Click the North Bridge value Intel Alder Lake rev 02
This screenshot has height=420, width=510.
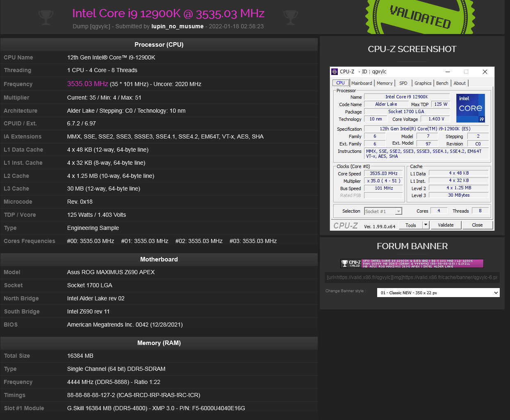[96, 298]
